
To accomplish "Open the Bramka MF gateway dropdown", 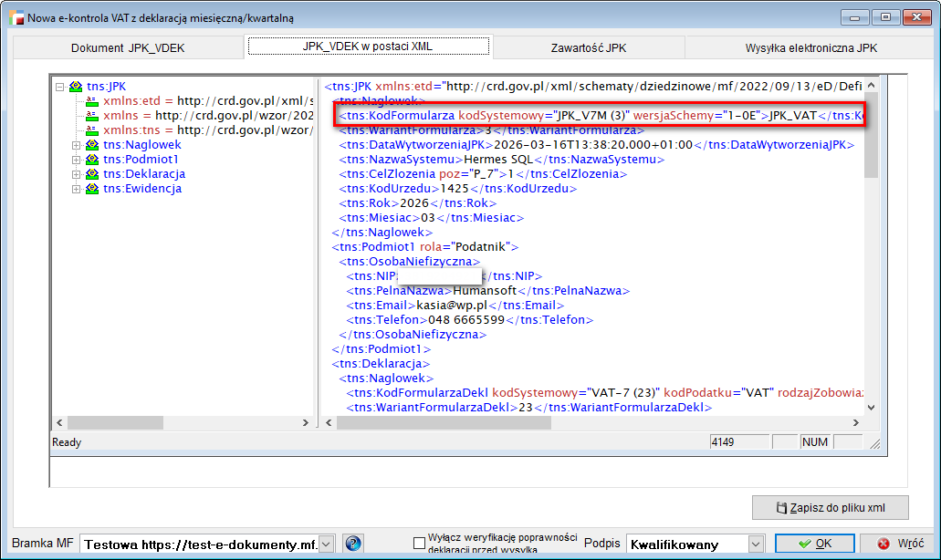I will point(327,544).
